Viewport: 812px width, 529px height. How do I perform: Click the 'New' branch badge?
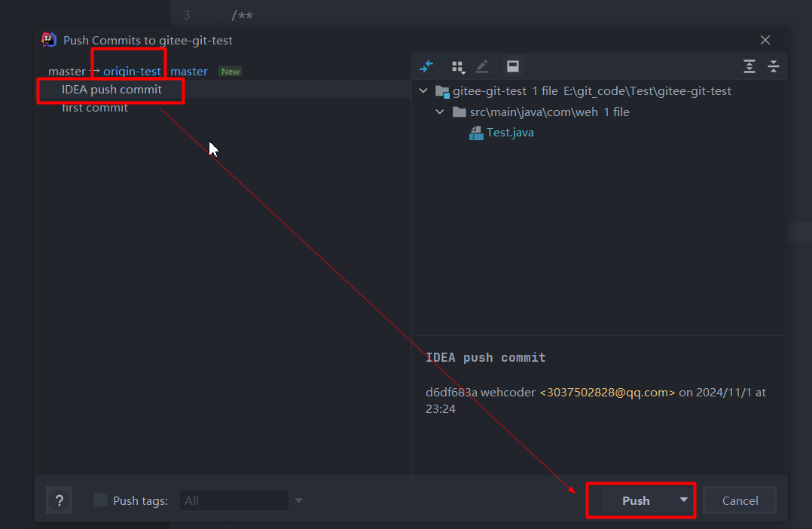point(230,72)
